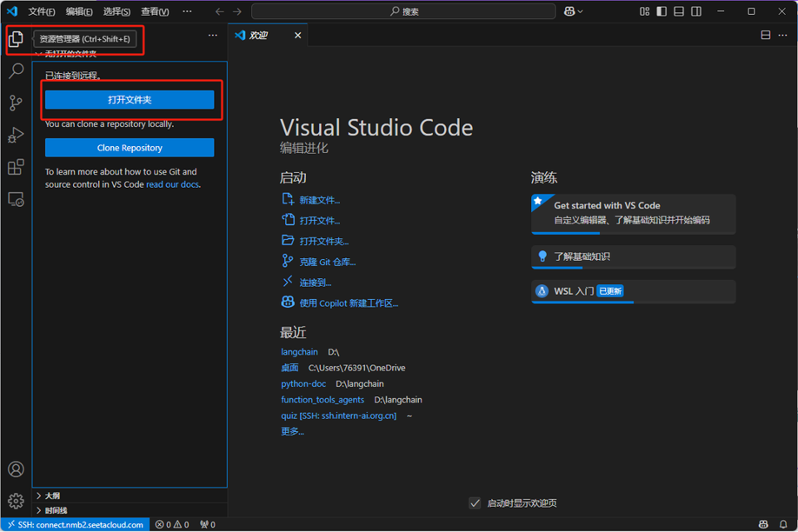Go back with the left arrow
This screenshot has height=532, width=798.
(x=219, y=11)
